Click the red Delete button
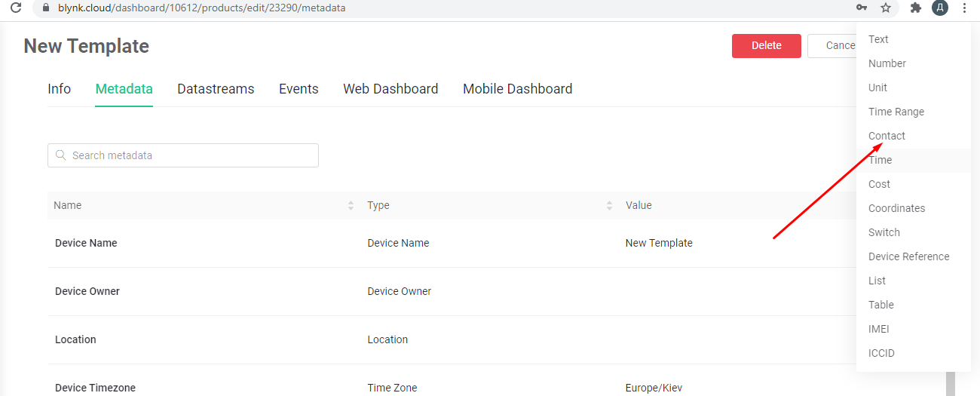The width and height of the screenshot is (980, 396). (767, 45)
